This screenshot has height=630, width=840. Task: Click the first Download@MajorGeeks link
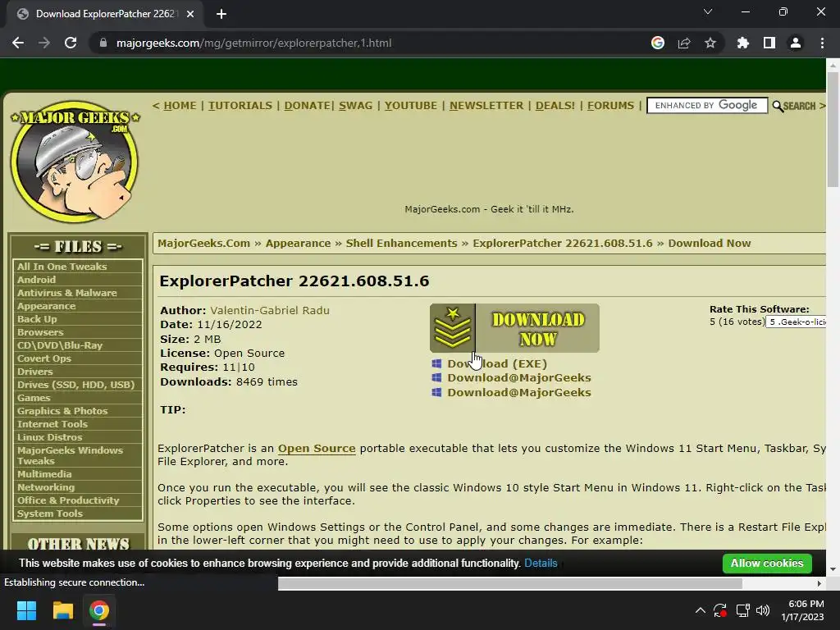click(519, 377)
